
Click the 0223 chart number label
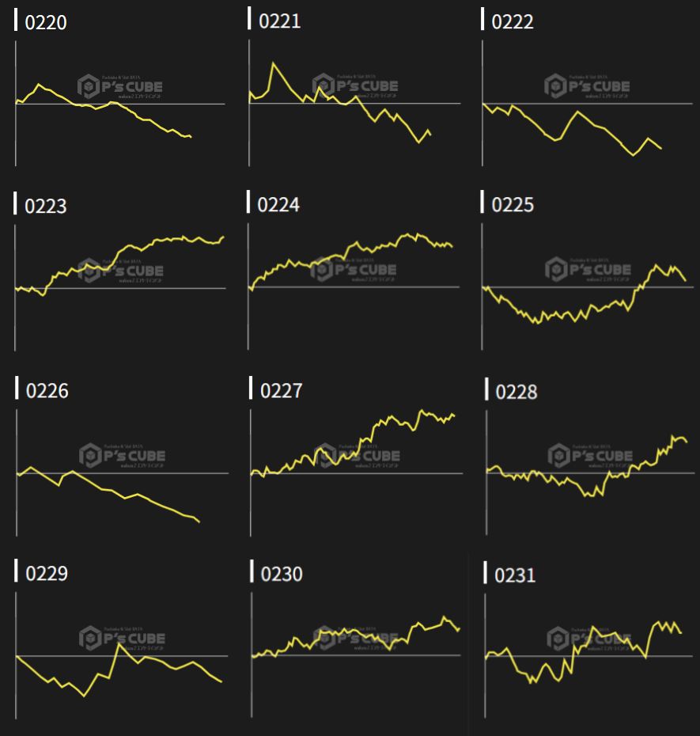tap(46, 207)
